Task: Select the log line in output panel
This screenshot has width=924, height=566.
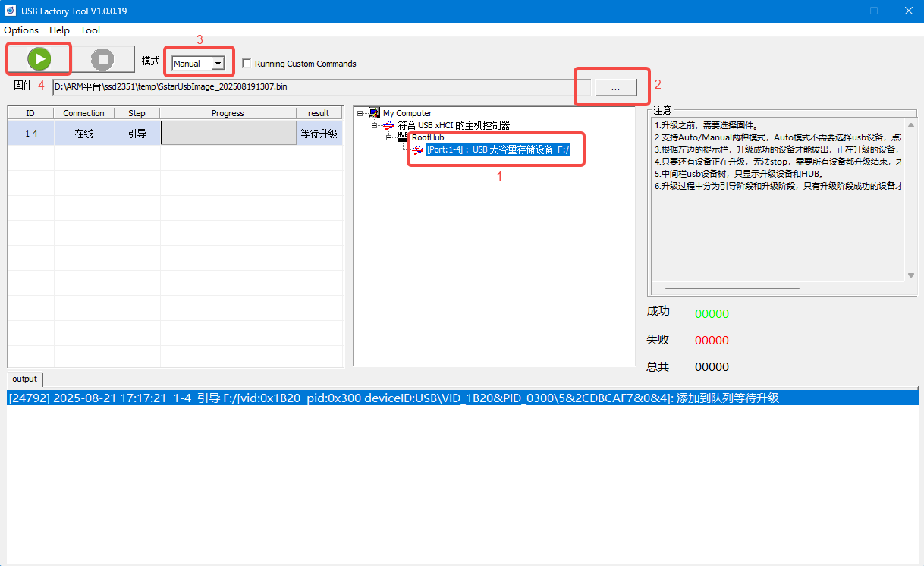Action: [462, 398]
